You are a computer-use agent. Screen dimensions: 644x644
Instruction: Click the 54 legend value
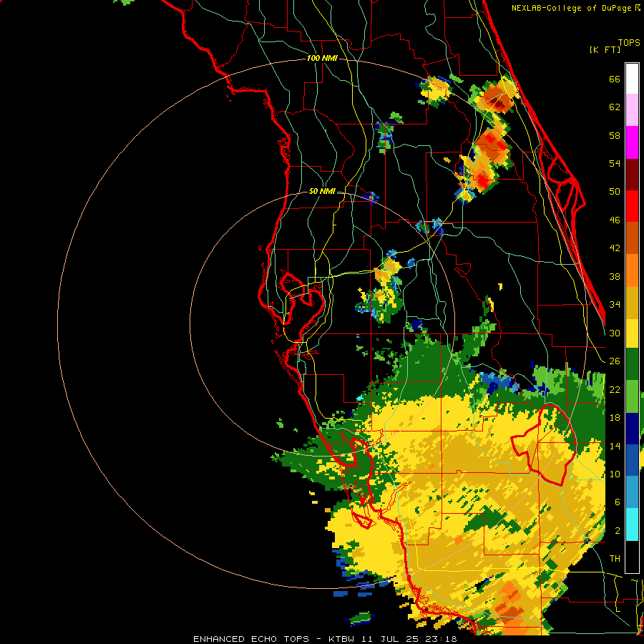coord(615,163)
